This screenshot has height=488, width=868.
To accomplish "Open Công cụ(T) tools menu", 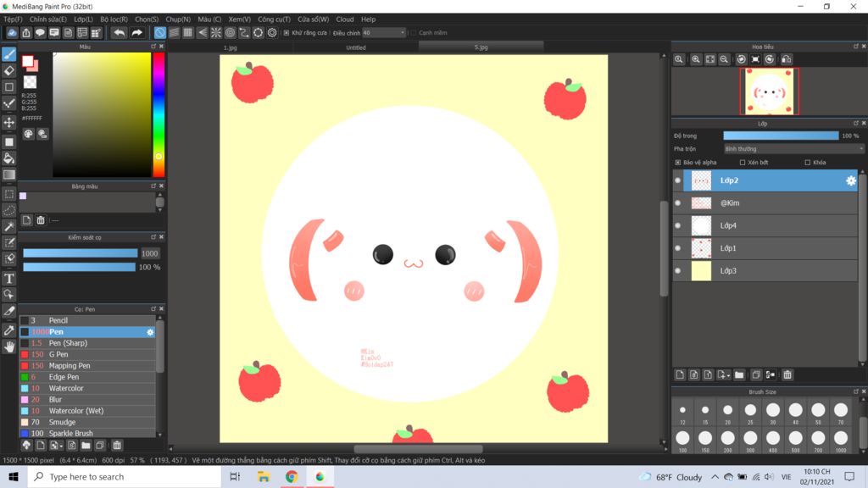I will tap(274, 19).
